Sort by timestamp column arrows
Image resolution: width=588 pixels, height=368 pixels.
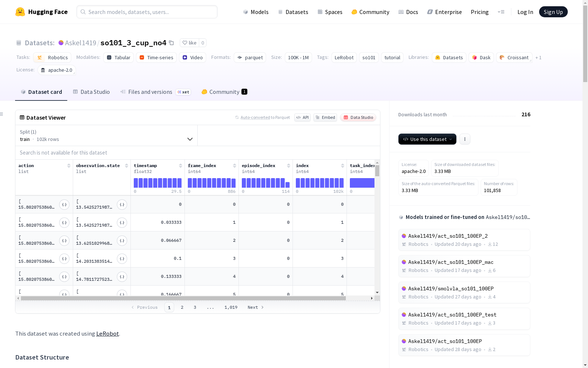tap(180, 166)
